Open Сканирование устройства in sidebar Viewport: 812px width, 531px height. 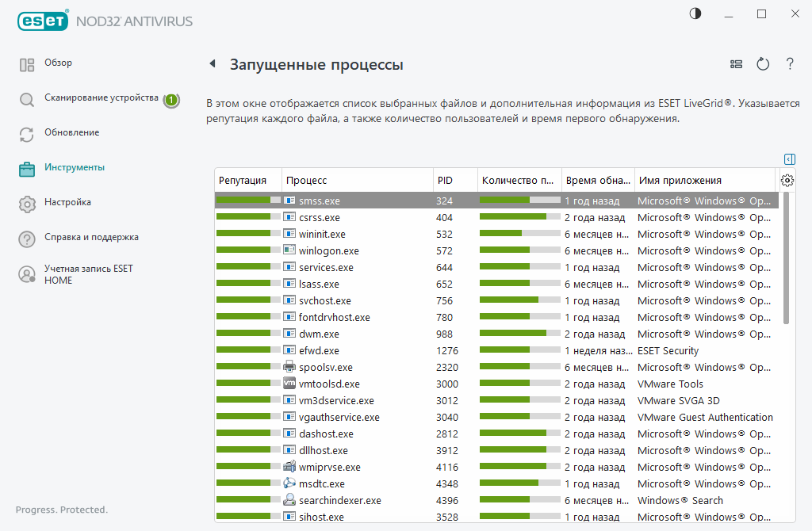(x=101, y=97)
